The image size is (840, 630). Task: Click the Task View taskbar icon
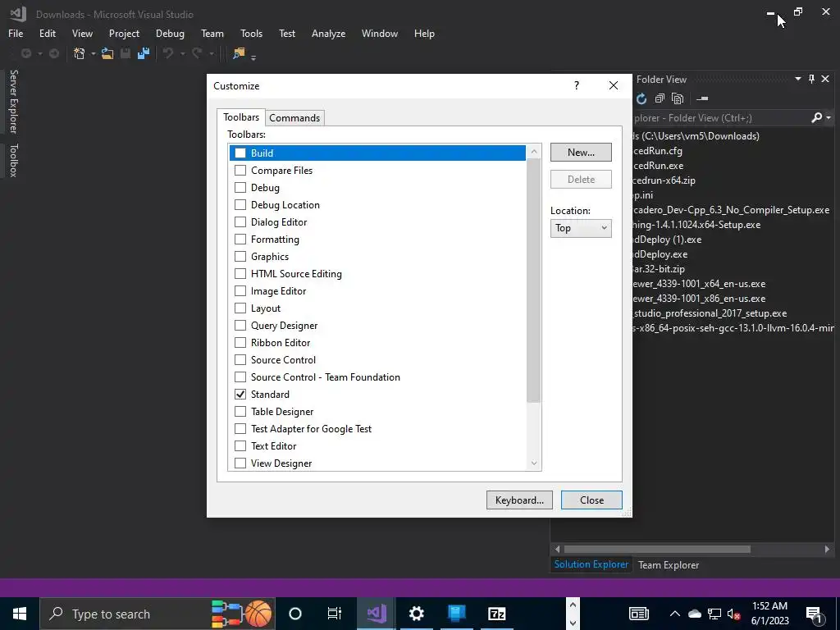click(335, 614)
